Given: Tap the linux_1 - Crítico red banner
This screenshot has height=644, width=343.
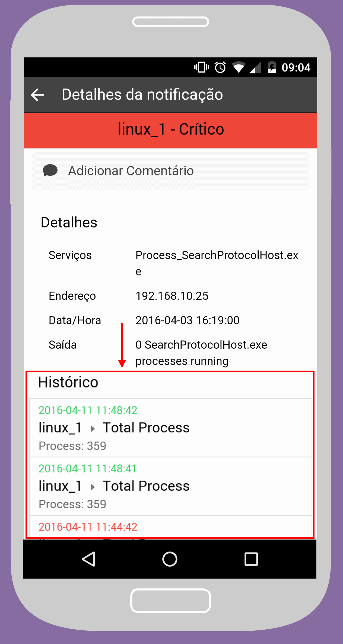Looking at the screenshot, I should click(171, 130).
